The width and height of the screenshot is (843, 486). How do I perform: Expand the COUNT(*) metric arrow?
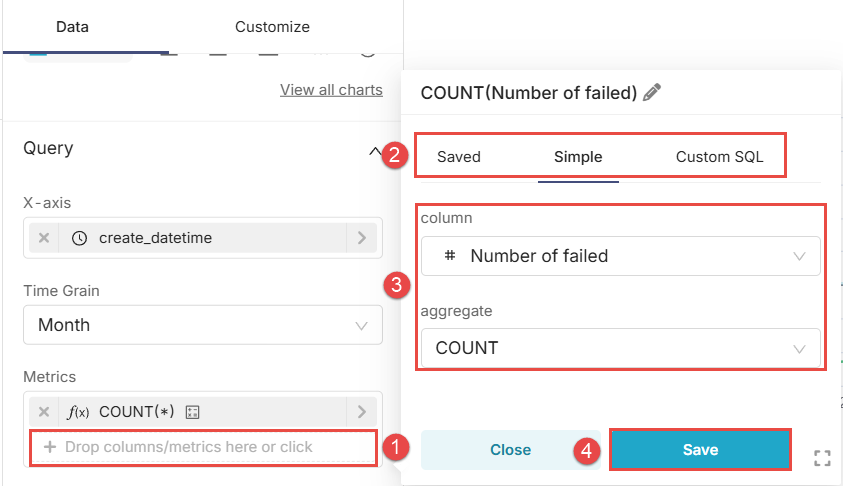[x=362, y=411]
